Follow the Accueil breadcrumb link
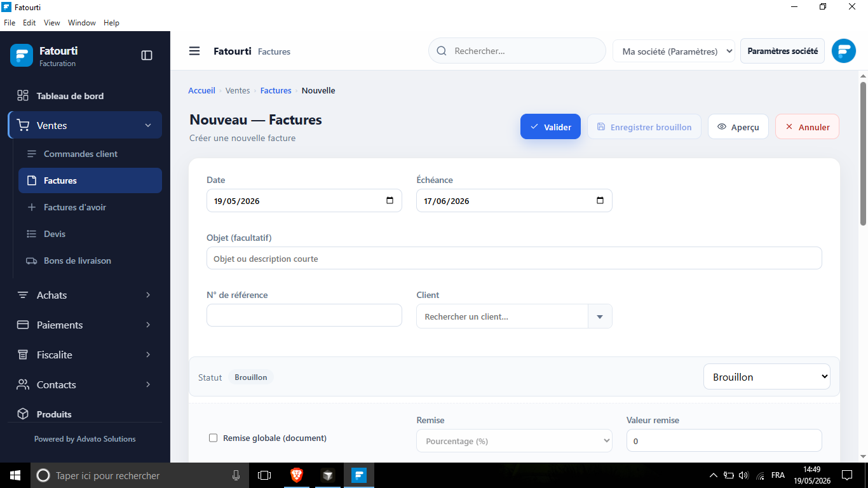Image resolution: width=868 pixels, height=488 pixels. coord(201,91)
